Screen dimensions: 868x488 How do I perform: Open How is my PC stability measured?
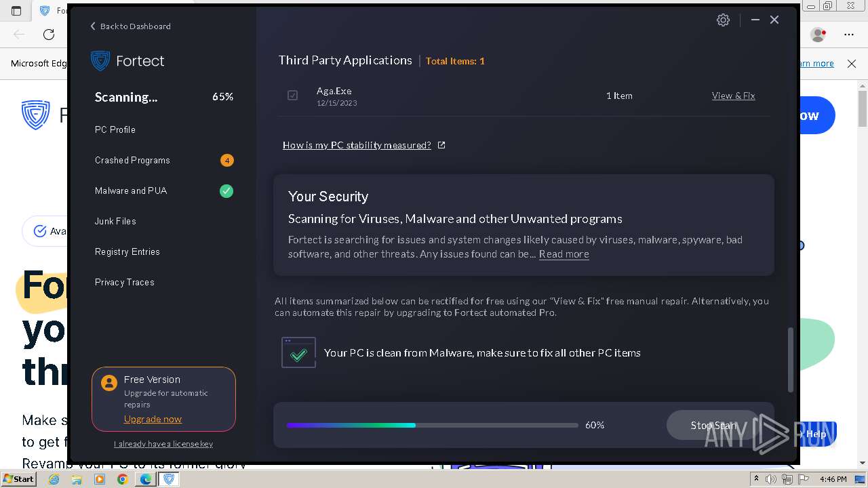pos(357,145)
